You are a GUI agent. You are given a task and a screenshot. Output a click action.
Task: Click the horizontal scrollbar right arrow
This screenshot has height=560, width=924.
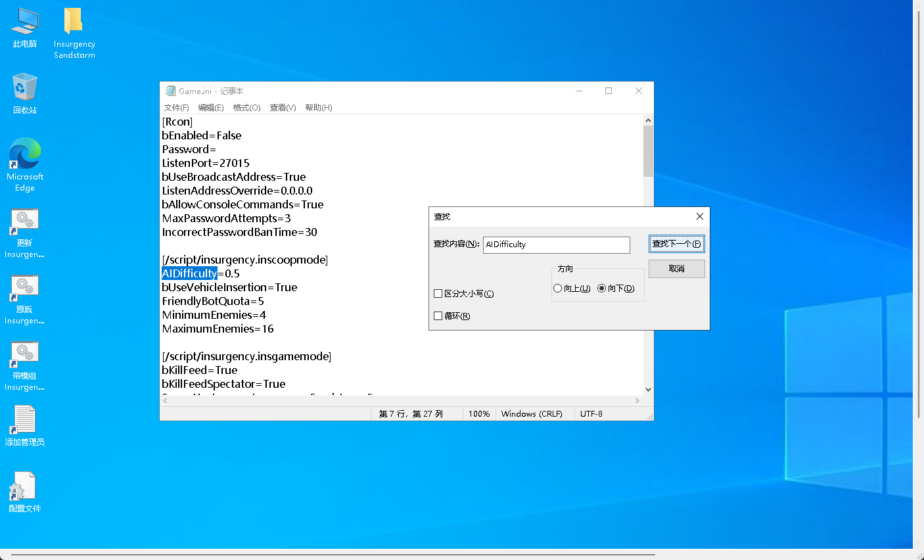tap(637, 400)
